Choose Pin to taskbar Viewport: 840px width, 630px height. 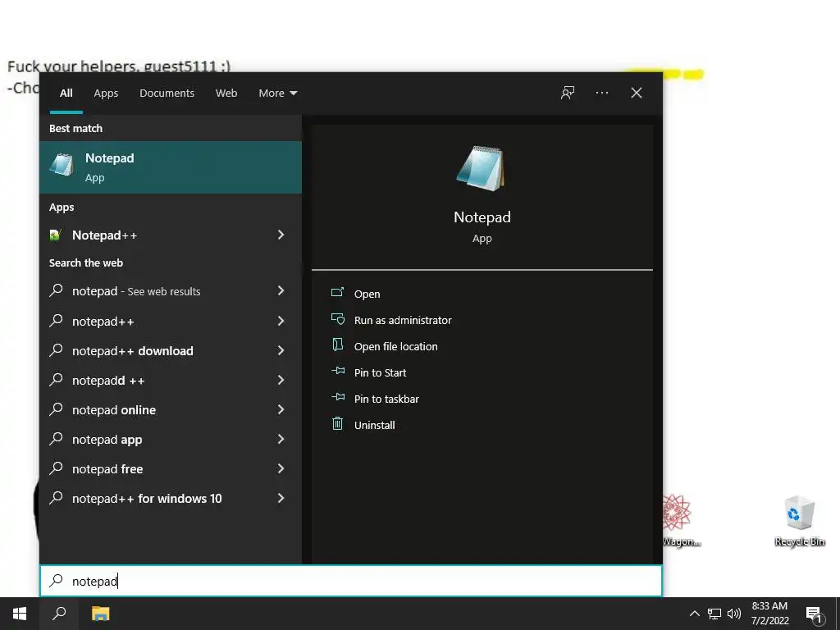pyautogui.click(x=387, y=399)
